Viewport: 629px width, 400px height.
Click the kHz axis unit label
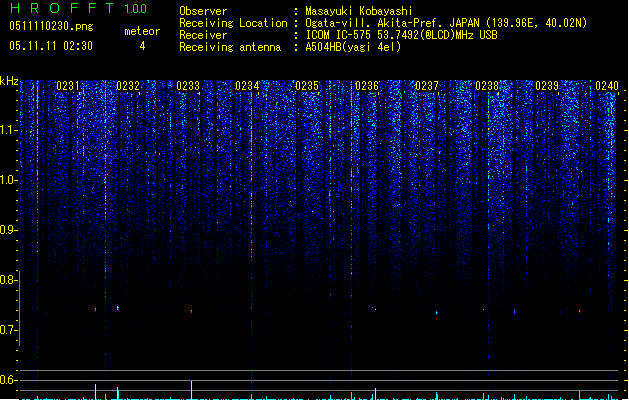tap(9, 81)
